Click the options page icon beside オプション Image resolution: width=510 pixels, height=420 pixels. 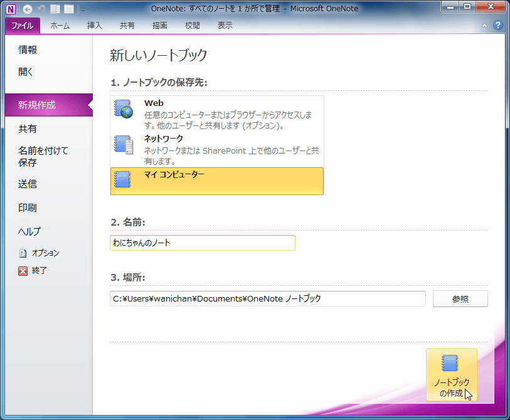23,253
